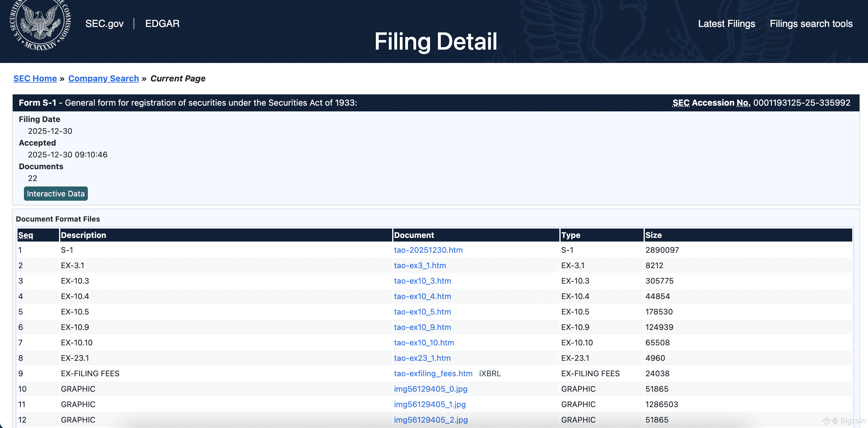Open tao-ex23_1.htm consent exhibit
Screen dimensions: 868x428
coord(422,358)
